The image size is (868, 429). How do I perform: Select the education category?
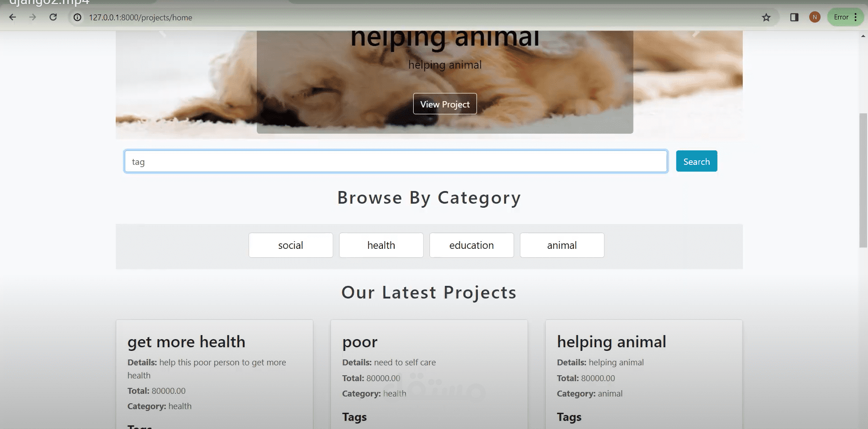pos(472,245)
